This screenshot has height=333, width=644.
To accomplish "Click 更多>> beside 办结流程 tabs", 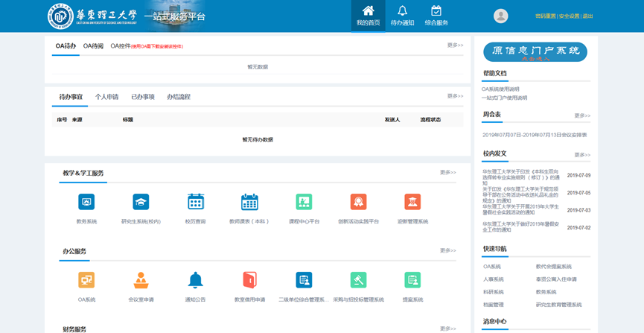I will [455, 96].
